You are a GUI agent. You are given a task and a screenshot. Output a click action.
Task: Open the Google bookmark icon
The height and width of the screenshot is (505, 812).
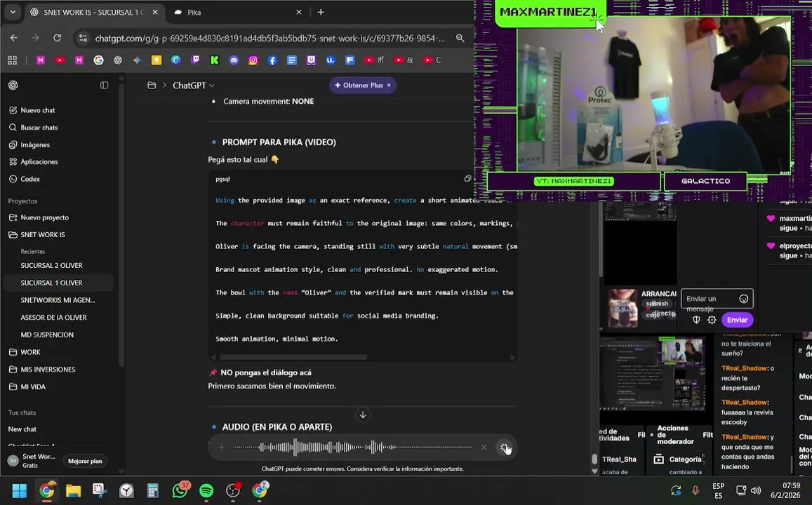tap(98, 60)
